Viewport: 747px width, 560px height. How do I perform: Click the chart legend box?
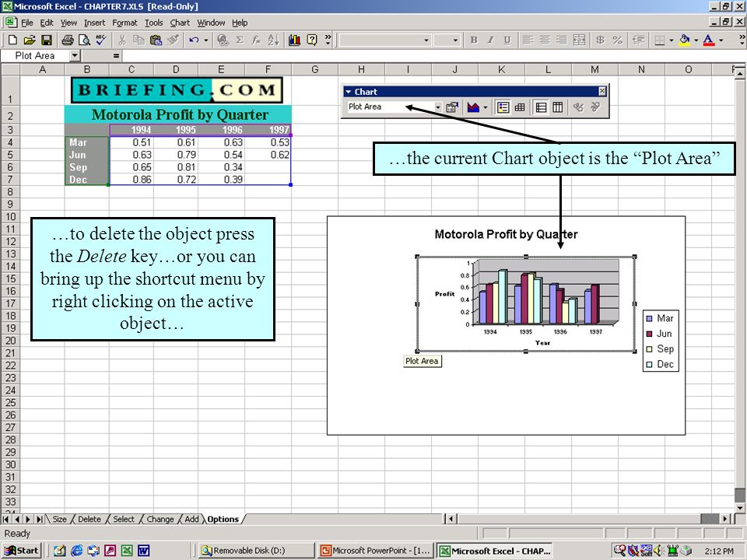tap(661, 341)
